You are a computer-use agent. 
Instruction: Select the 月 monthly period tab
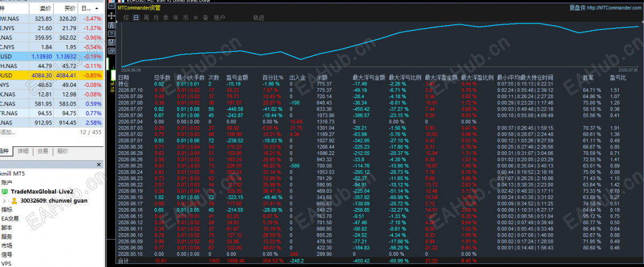(x=156, y=18)
